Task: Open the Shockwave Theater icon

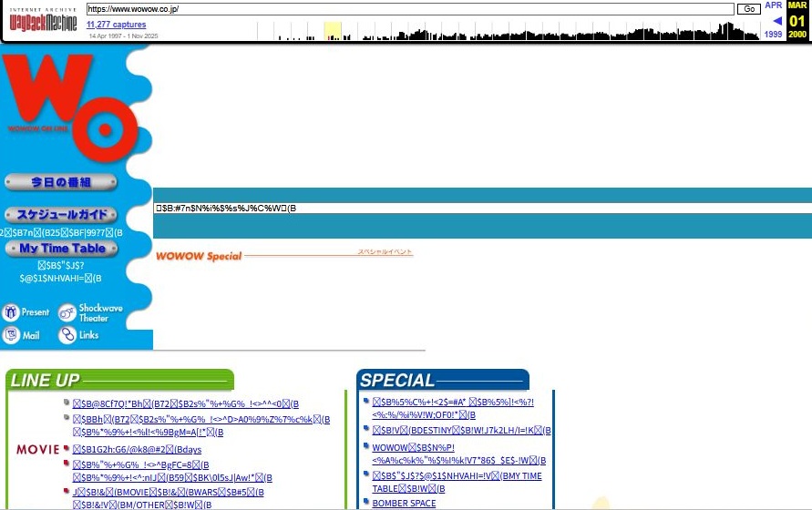Action: coord(67,312)
